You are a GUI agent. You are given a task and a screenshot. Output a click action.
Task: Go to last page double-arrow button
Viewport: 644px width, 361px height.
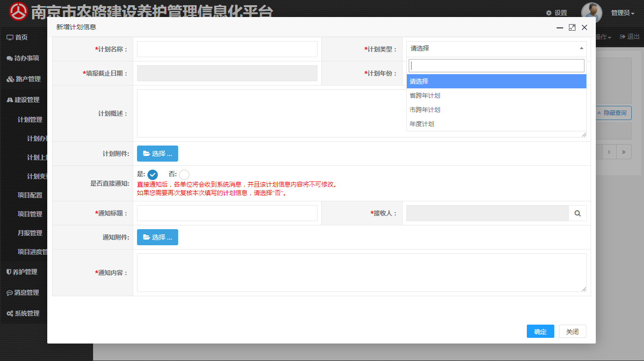624,152
